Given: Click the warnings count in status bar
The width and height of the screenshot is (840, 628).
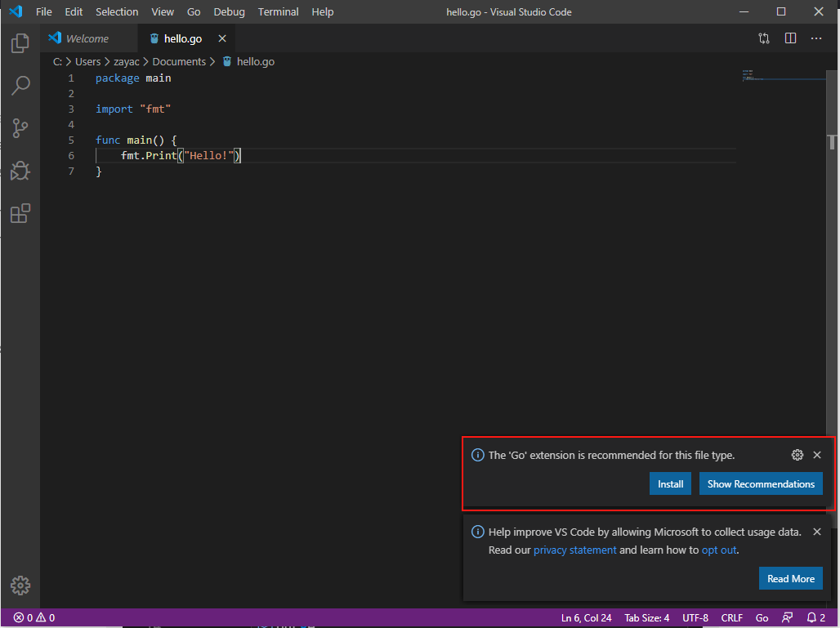Looking at the screenshot, I should click(x=46, y=618).
